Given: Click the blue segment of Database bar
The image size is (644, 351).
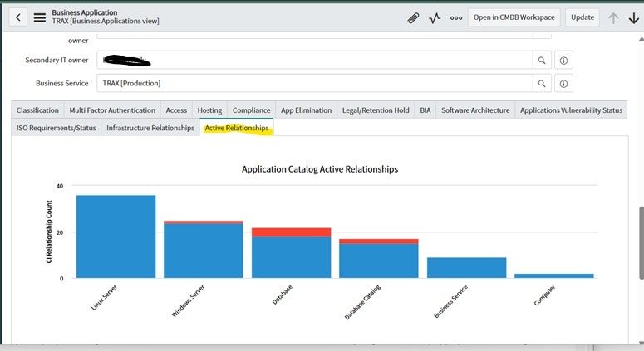Looking at the screenshot, I should click(x=291, y=257).
